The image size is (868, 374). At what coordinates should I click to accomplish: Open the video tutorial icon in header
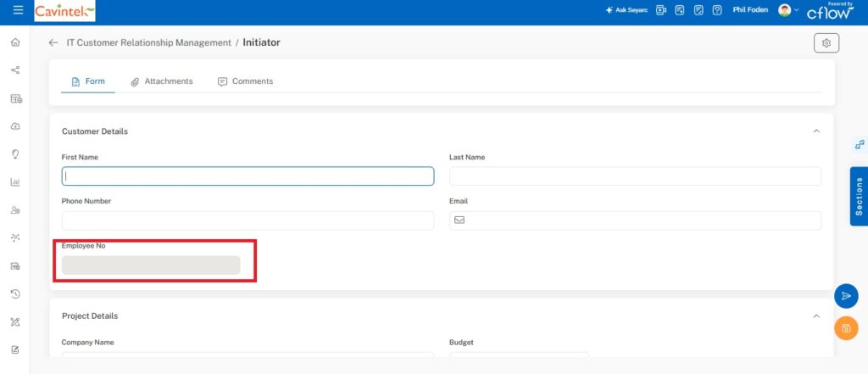pyautogui.click(x=661, y=10)
